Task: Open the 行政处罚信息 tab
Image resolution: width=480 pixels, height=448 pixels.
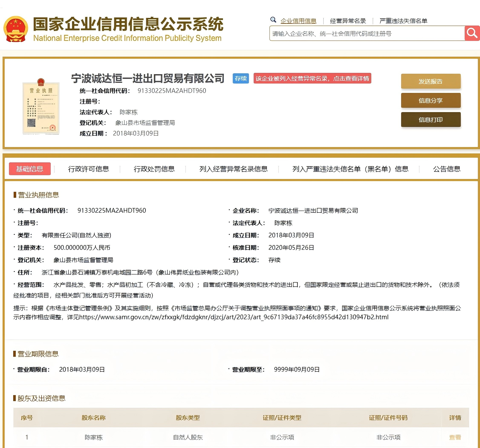Action: (x=154, y=169)
